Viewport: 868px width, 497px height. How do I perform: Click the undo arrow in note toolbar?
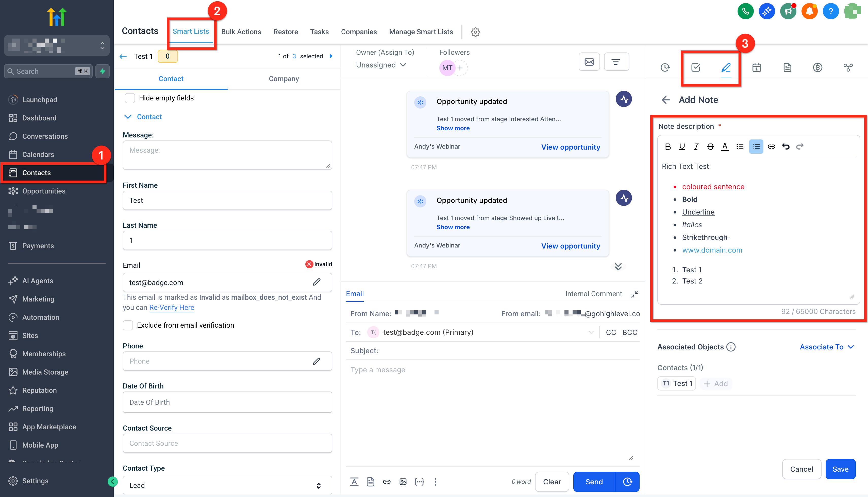tap(785, 147)
